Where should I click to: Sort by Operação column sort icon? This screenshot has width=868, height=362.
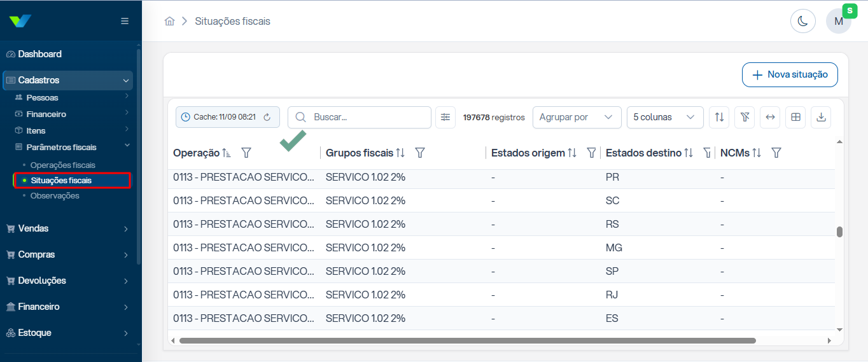(226, 153)
